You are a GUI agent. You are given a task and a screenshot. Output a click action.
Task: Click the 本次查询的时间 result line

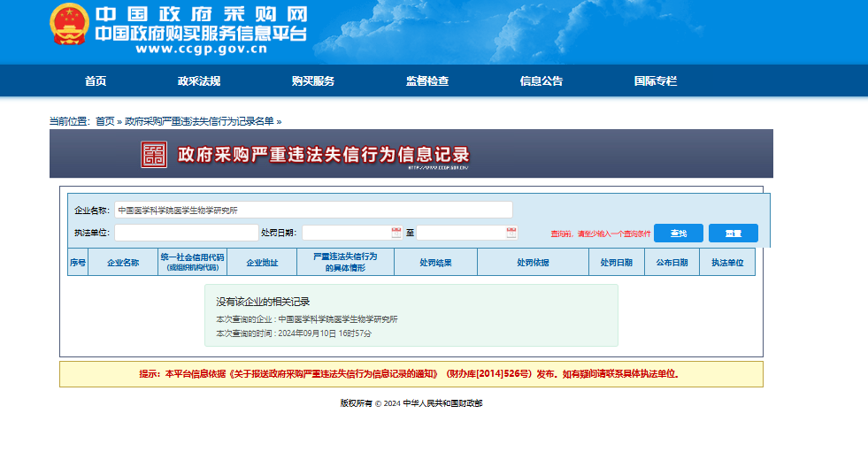point(294,333)
